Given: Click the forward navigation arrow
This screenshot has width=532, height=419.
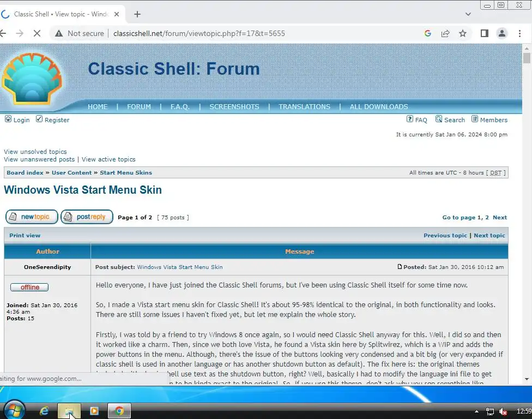Looking at the screenshot, I should coord(20,33).
